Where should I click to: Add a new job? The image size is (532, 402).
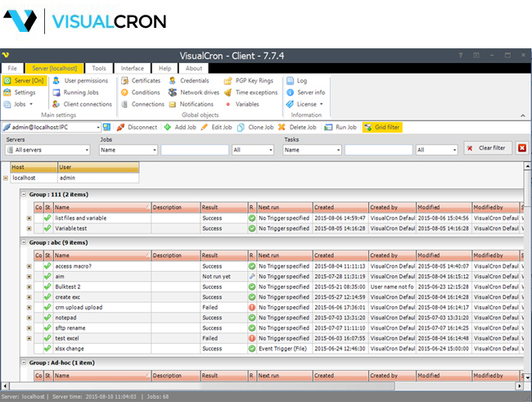[180, 128]
